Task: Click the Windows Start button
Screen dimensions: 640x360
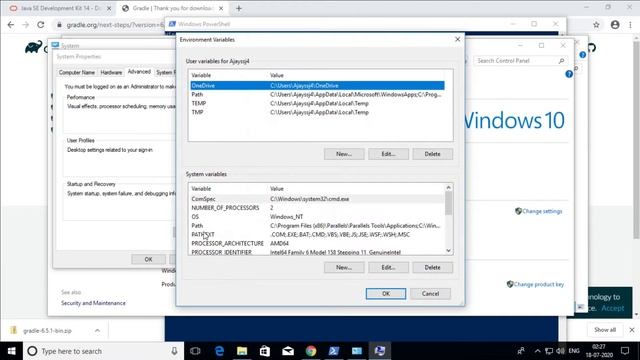Action: coord(11,351)
